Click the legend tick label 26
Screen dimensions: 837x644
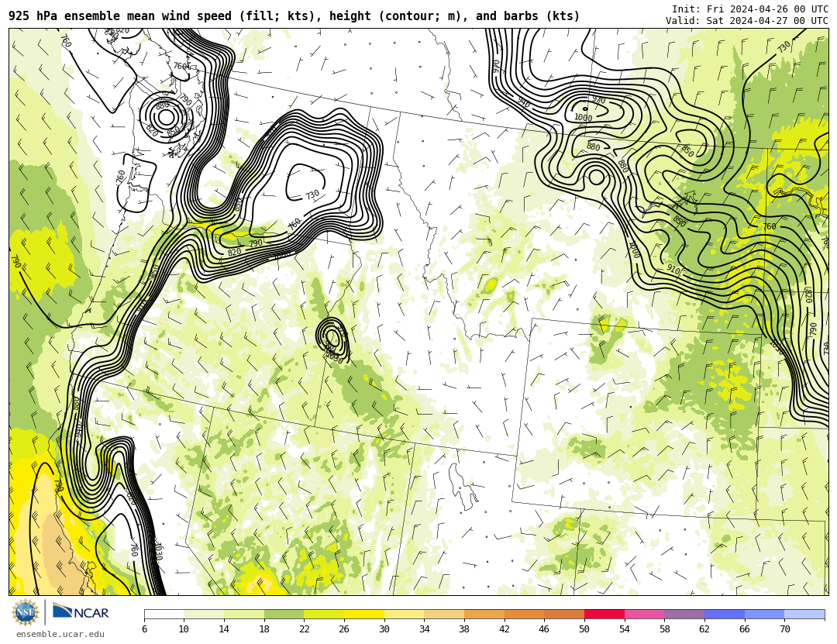coord(344,629)
